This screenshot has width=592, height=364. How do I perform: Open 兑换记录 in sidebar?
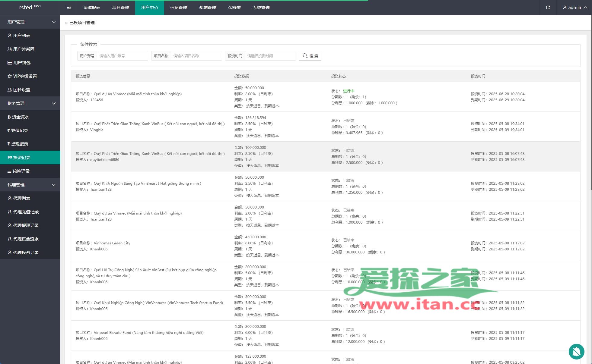(30, 171)
